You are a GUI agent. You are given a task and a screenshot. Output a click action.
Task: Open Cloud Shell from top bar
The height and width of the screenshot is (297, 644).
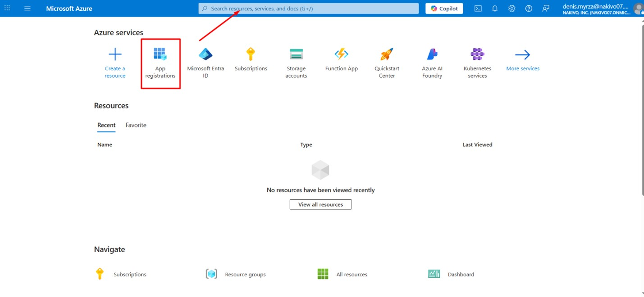click(478, 9)
